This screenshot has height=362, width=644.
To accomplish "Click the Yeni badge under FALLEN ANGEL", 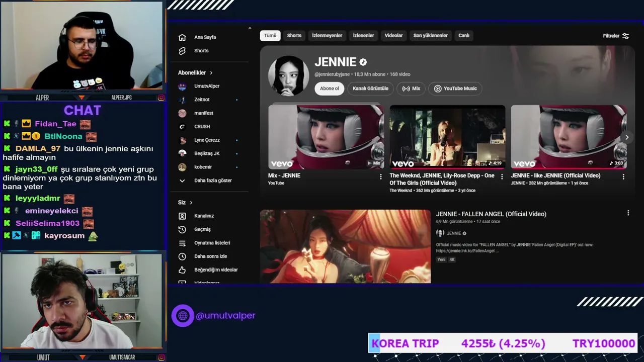I will pos(441,259).
